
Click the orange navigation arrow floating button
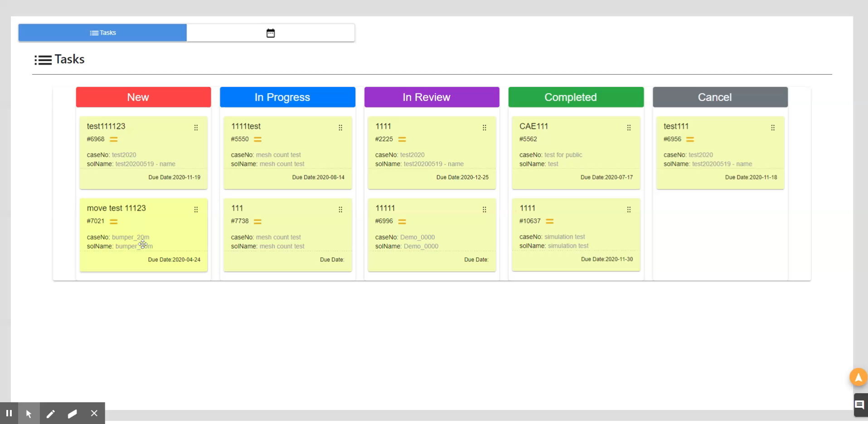(x=858, y=377)
